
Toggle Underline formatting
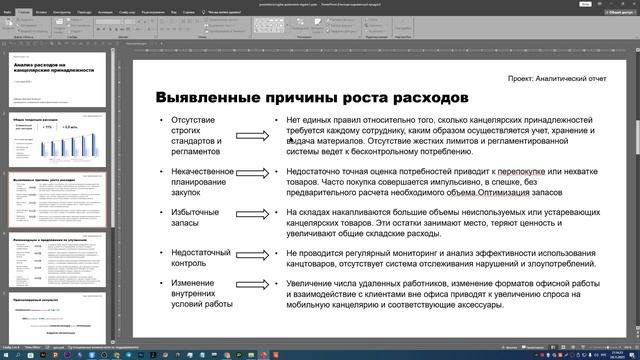tap(110, 29)
